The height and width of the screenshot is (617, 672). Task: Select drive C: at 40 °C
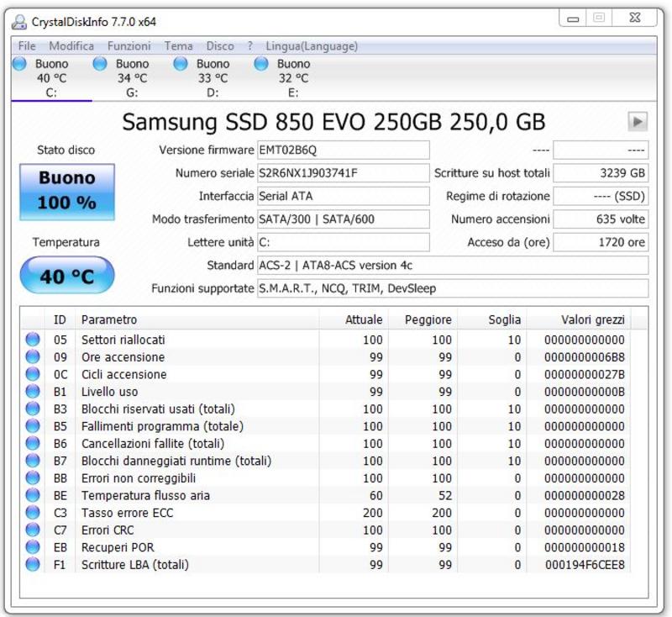coord(51,78)
